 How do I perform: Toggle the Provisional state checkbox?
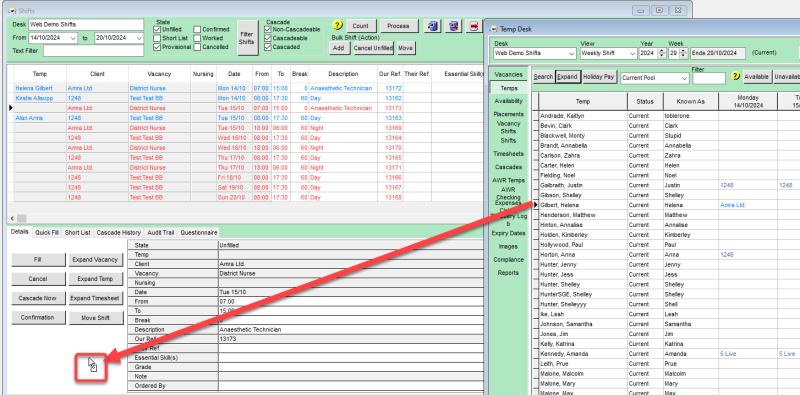(157, 47)
